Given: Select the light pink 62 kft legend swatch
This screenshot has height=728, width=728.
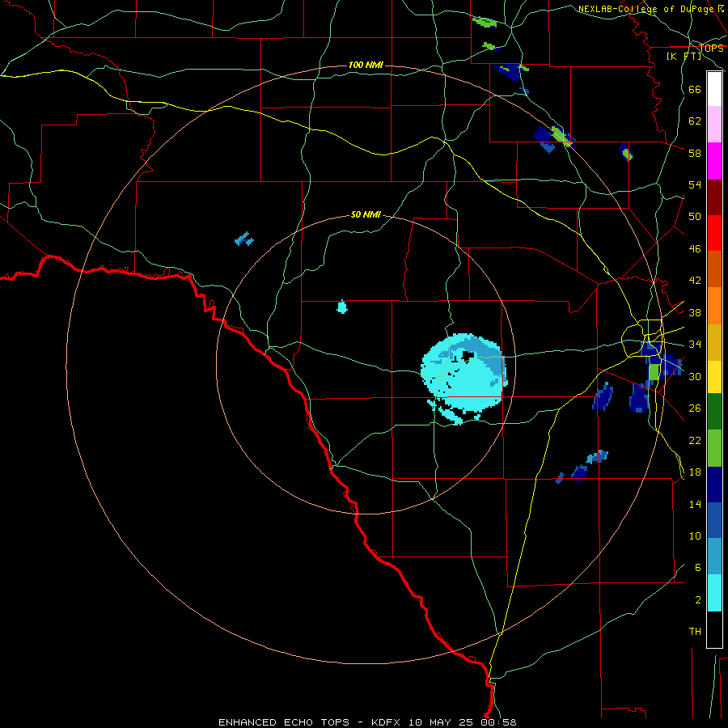Looking at the screenshot, I should coord(714,125).
